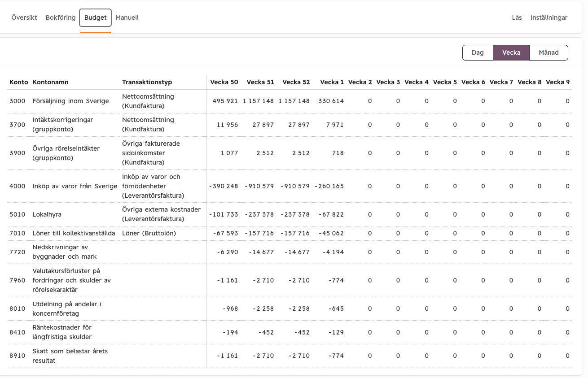Click the Vecka 50 column header

click(224, 82)
